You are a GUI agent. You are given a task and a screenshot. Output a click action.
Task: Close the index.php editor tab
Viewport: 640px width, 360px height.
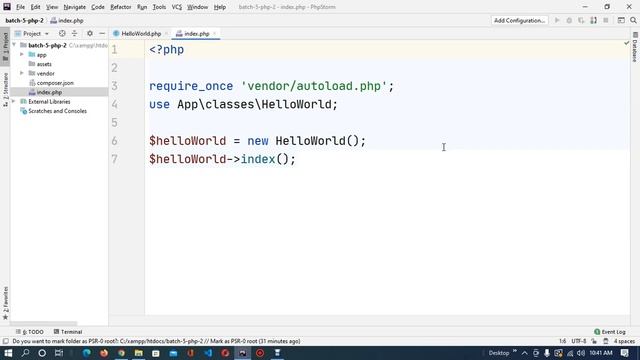pyautogui.click(x=214, y=33)
